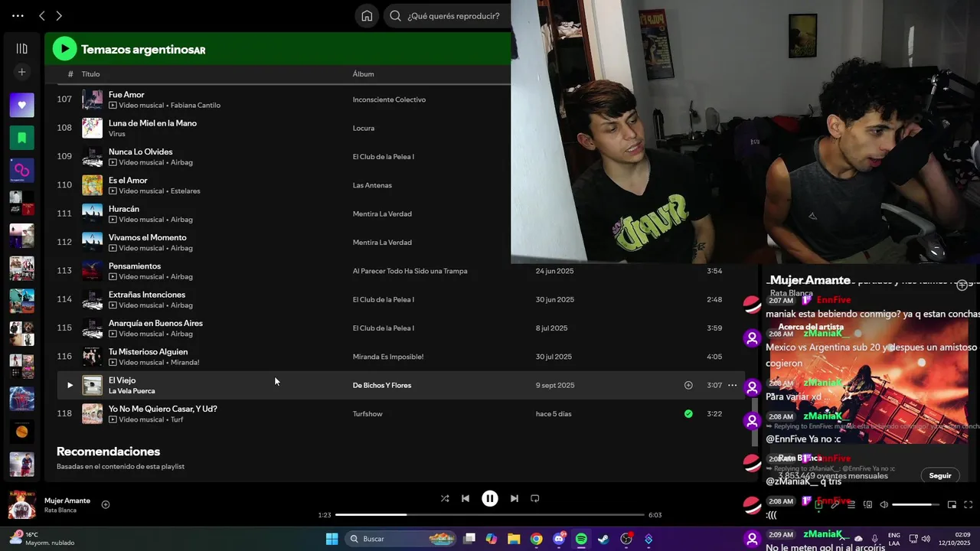Open the mini player

(952, 505)
